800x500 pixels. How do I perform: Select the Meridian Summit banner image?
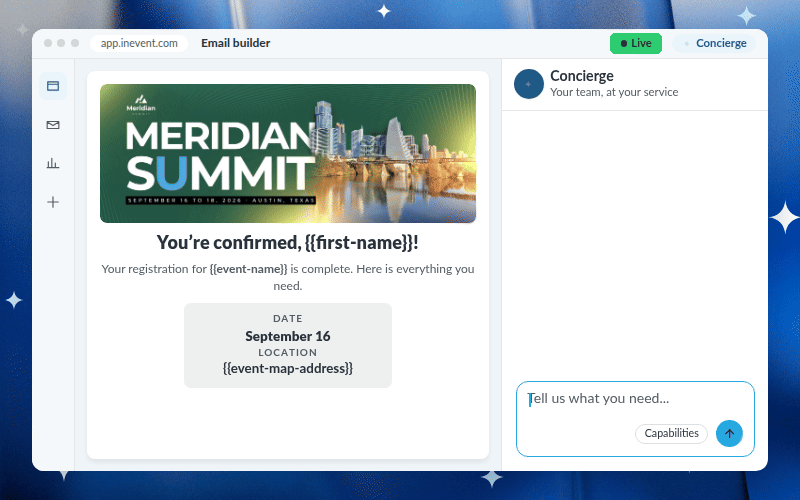pyautogui.click(x=288, y=153)
